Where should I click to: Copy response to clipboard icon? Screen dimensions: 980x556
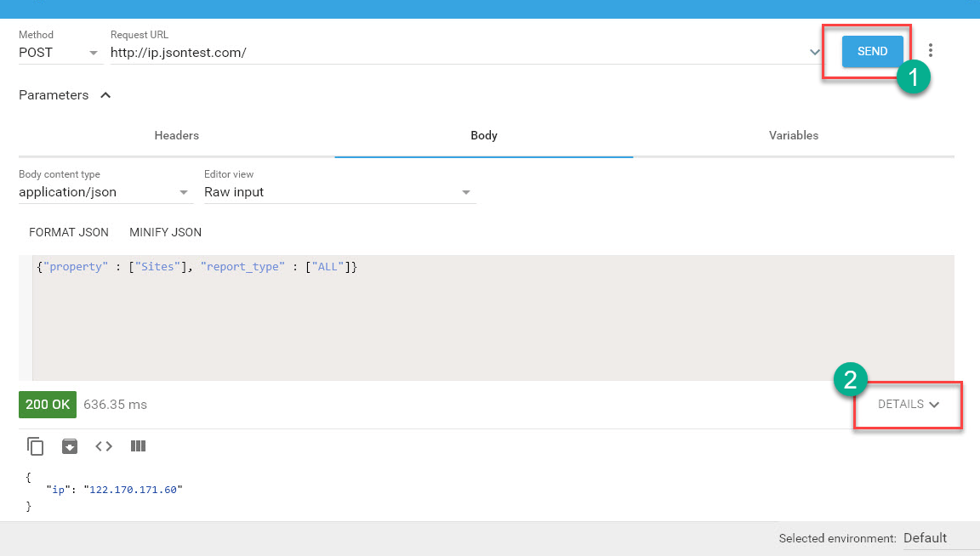pos(35,446)
